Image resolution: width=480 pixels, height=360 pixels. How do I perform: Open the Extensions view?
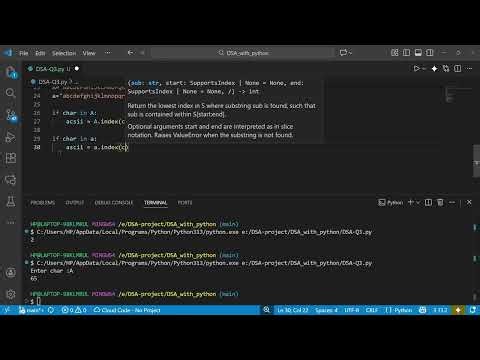pos(11,158)
